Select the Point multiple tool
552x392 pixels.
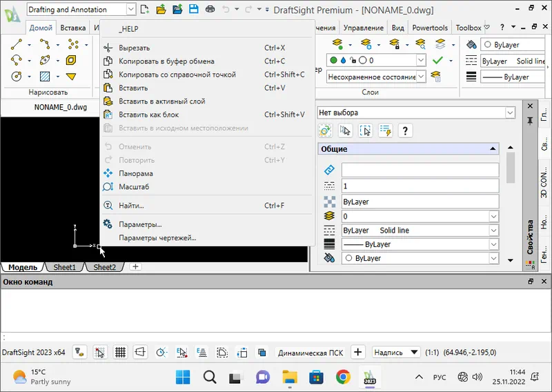73,44
